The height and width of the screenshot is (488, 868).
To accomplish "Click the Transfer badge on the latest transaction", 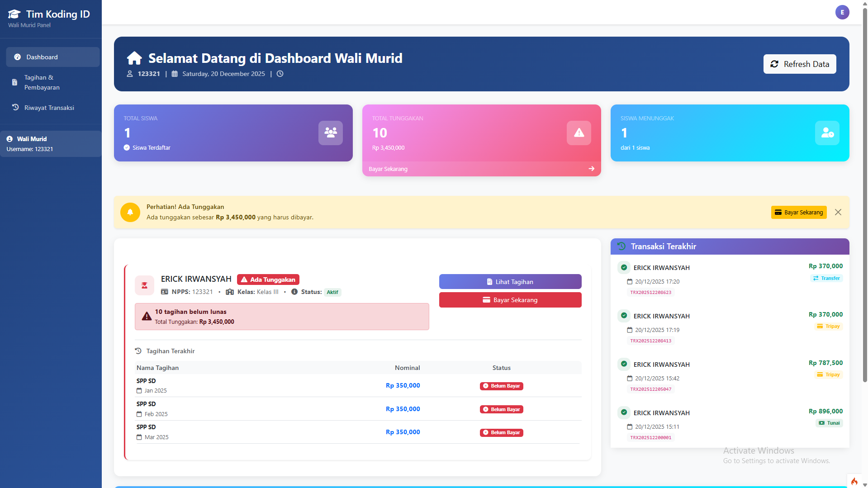I will [x=826, y=278].
